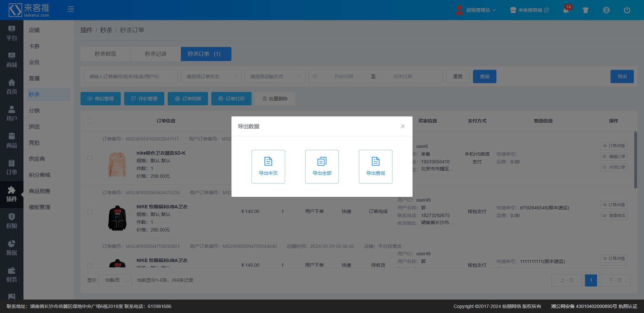Focus the order number search input field
This screenshot has height=313, width=644.
coord(130,76)
